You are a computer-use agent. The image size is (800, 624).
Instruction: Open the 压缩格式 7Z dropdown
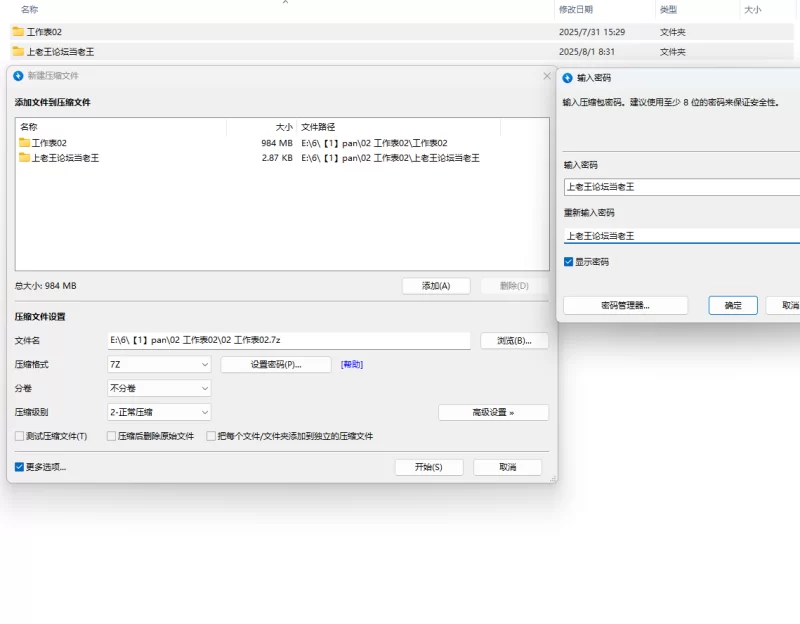pyautogui.click(x=159, y=364)
